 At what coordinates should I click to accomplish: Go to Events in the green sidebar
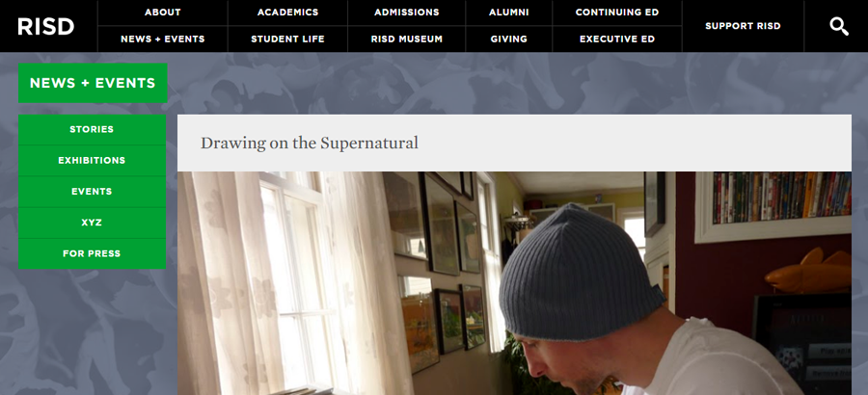92,192
